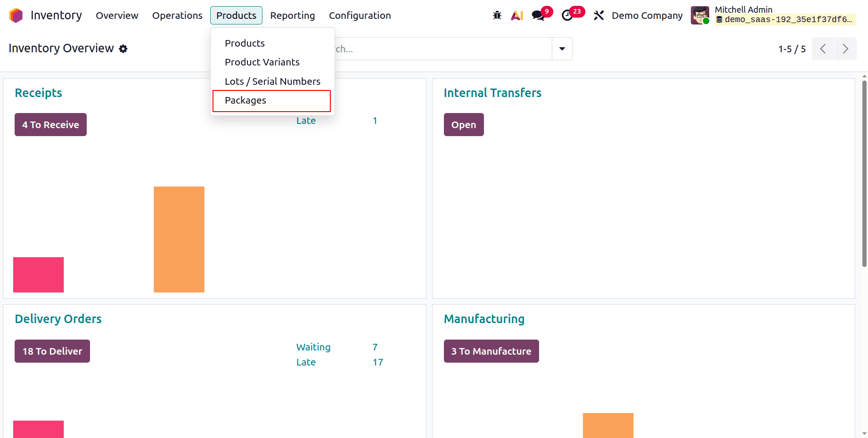
Task: Open the debug/bug tools icon
Action: click(x=497, y=15)
